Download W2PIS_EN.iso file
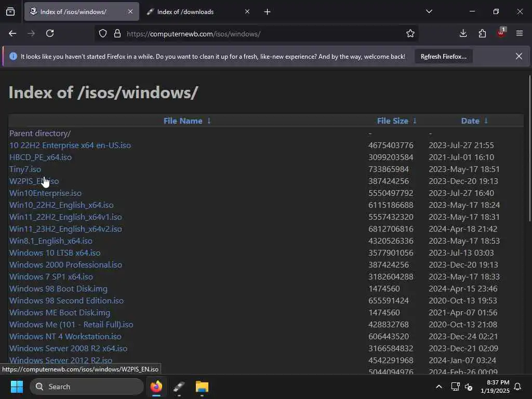The height and width of the screenshot is (399, 532). [34, 181]
